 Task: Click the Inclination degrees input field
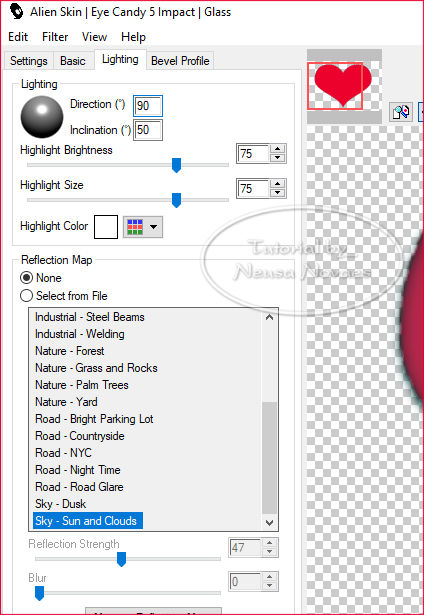[148, 130]
